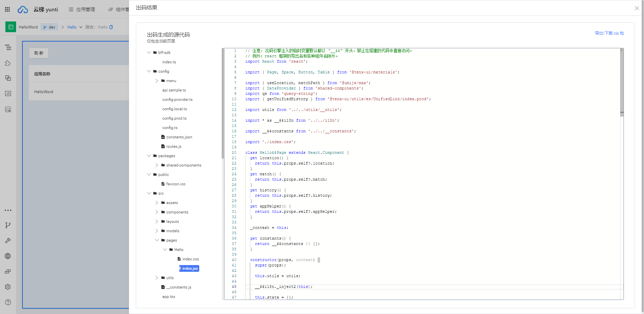Open the 应用管理 menu
The width and height of the screenshot is (644, 314).
[82, 9]
